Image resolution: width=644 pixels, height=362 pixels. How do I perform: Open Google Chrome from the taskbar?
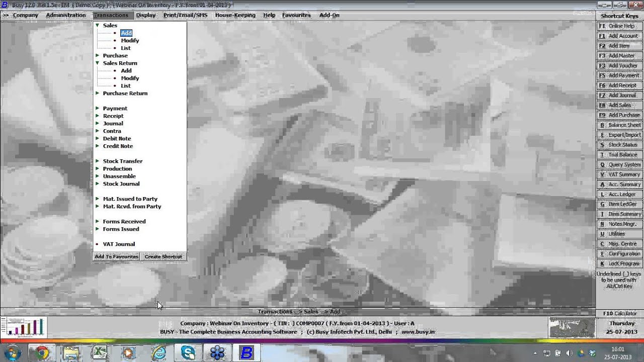[42, 353]
